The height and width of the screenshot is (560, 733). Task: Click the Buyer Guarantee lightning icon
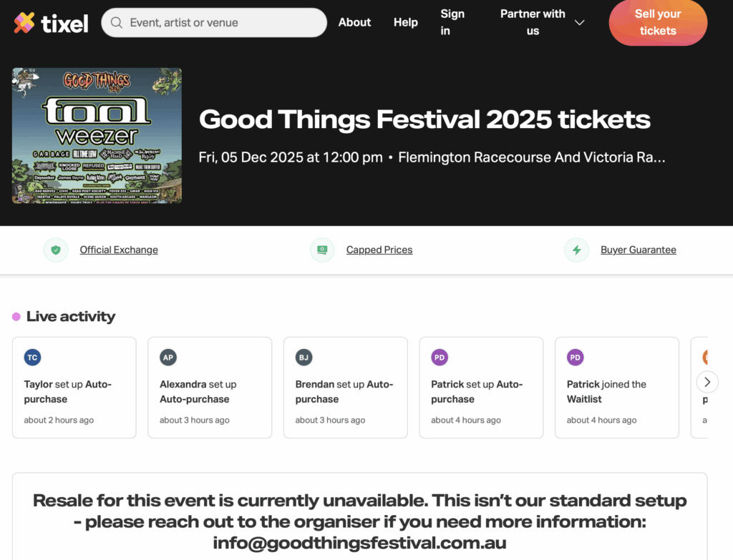576,250
